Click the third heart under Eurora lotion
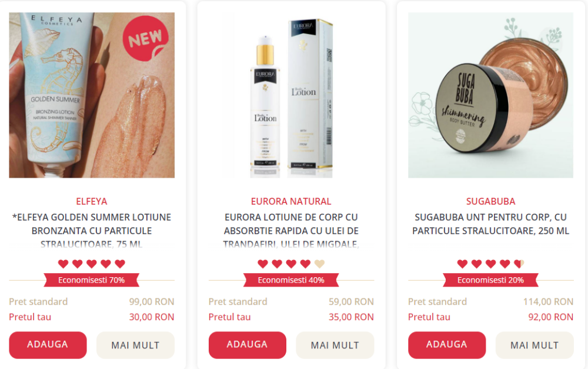Screen dimensions: 588x369 pyautogui.click(x=291, y=264)
